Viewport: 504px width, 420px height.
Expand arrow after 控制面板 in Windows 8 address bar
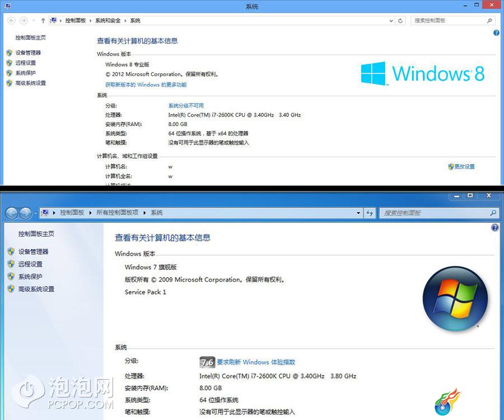tap(91, 21)
